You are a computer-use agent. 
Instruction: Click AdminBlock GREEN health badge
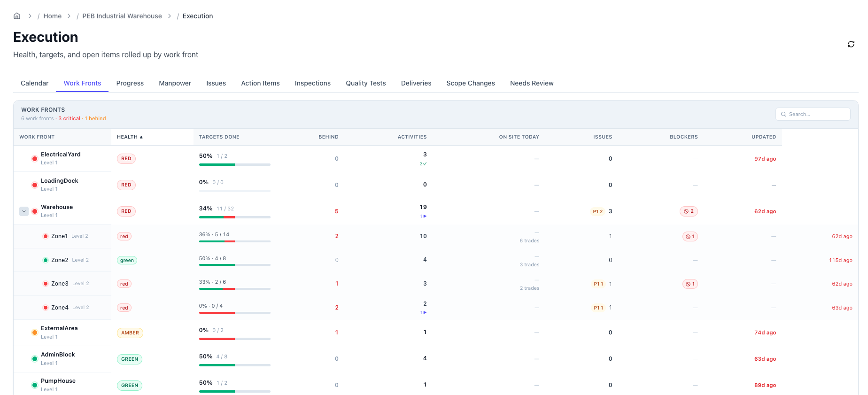coord(130,359)
